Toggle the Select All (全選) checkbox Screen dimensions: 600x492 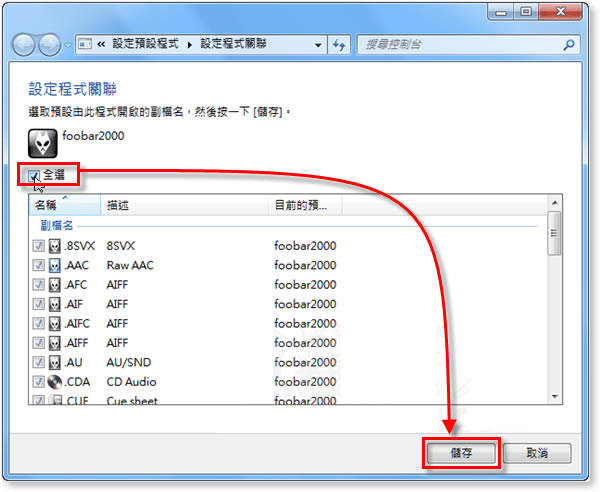tap(34, 176)
